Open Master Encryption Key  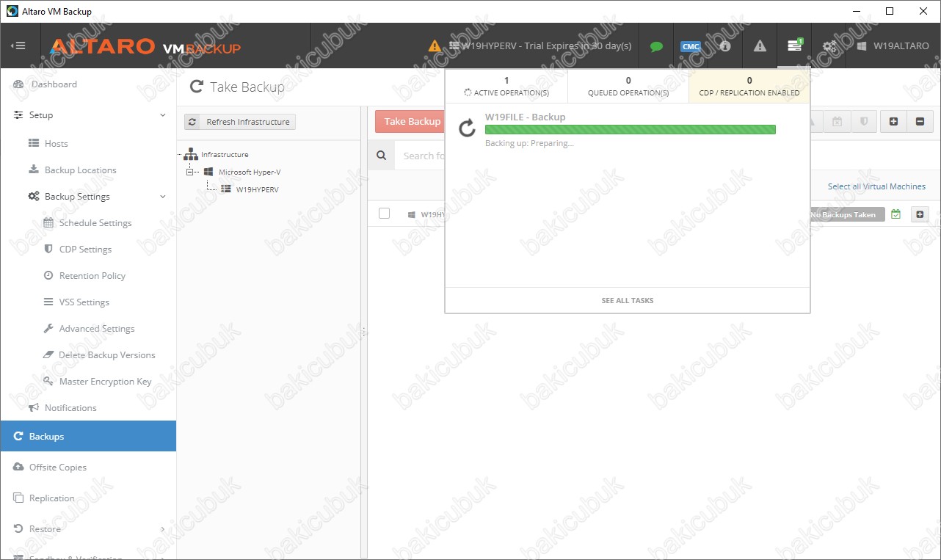pos(105,382)
